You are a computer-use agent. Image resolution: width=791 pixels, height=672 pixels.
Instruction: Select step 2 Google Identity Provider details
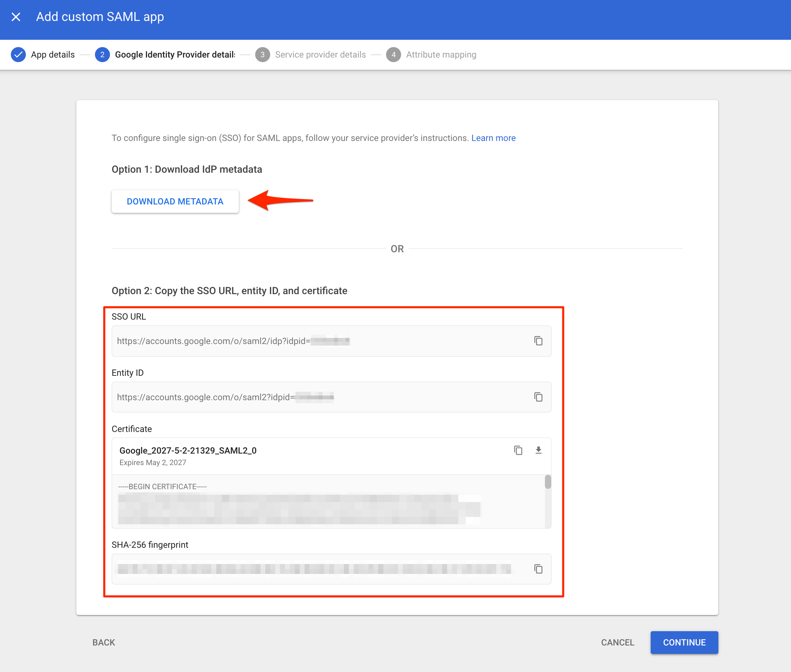pyautogui.click(x=165, y=54)
